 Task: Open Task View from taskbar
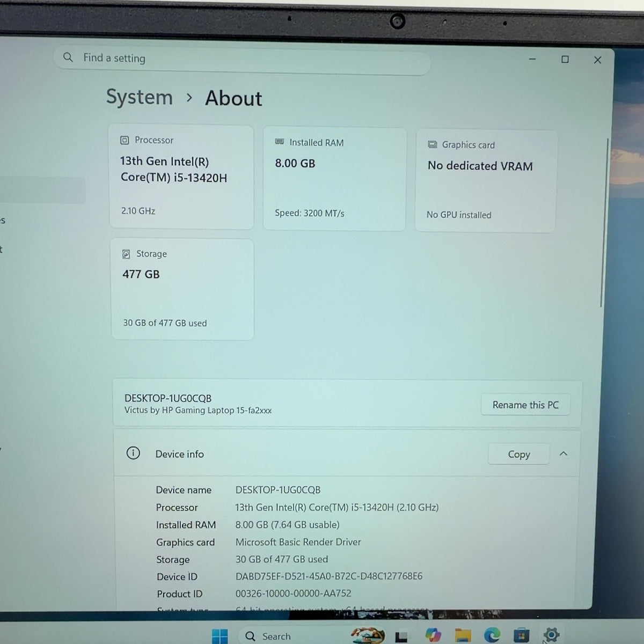(401, 636)
